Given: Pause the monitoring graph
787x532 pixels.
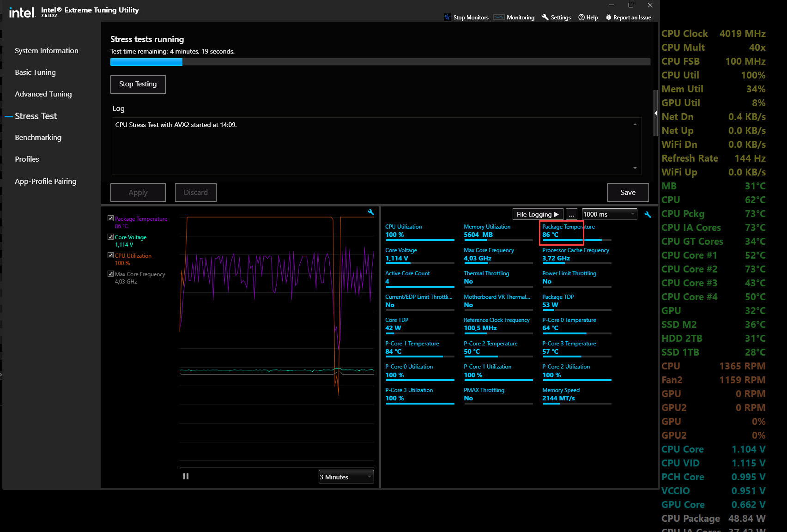Looking at the screenshot, I should pyautogui.click(x=186, y=477).
